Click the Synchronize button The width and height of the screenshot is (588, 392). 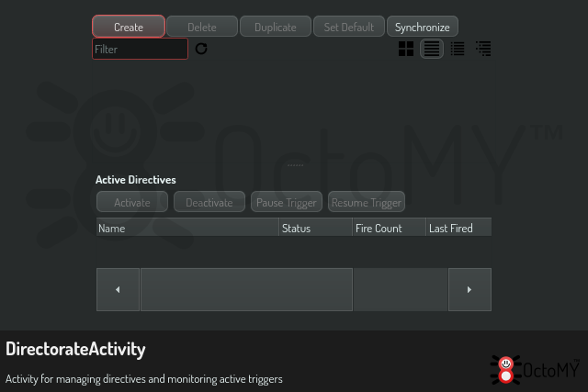(423, 27)
